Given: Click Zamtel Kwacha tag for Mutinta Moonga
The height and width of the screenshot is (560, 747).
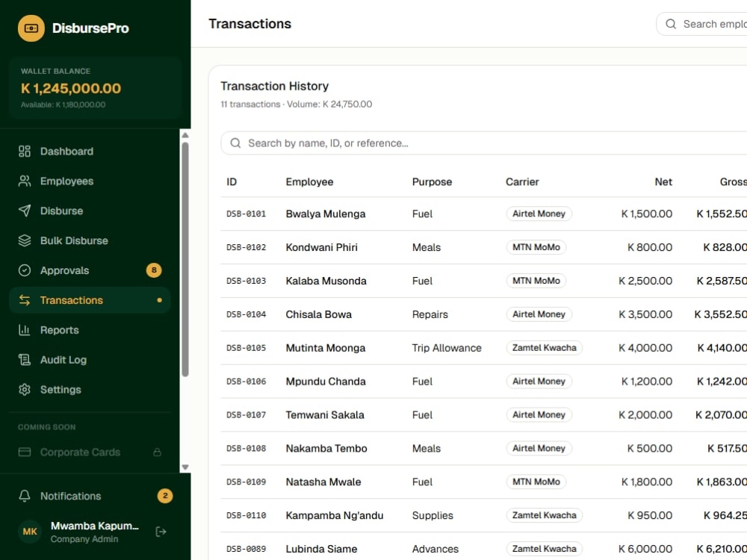Looking at the screenshot, I should (x=544, y=348).
